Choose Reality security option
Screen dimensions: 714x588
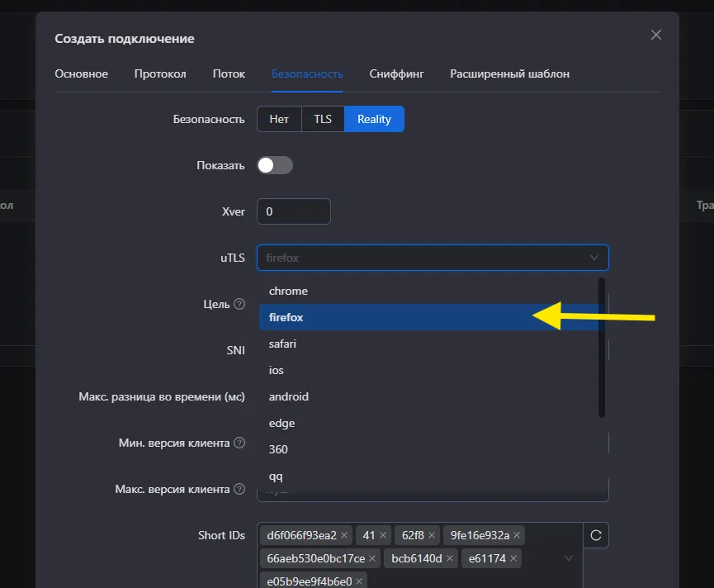[x=374, y=119]
